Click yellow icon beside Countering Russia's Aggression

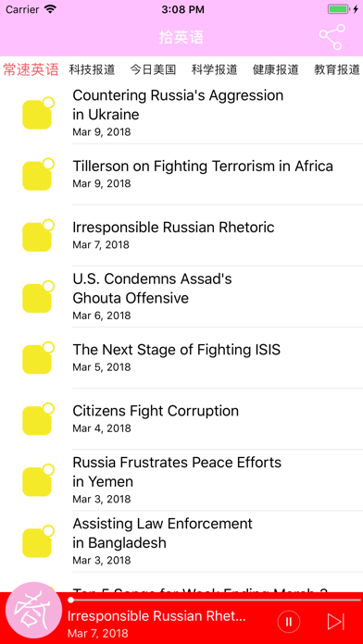pyautogui.click(x=38, y=113)
